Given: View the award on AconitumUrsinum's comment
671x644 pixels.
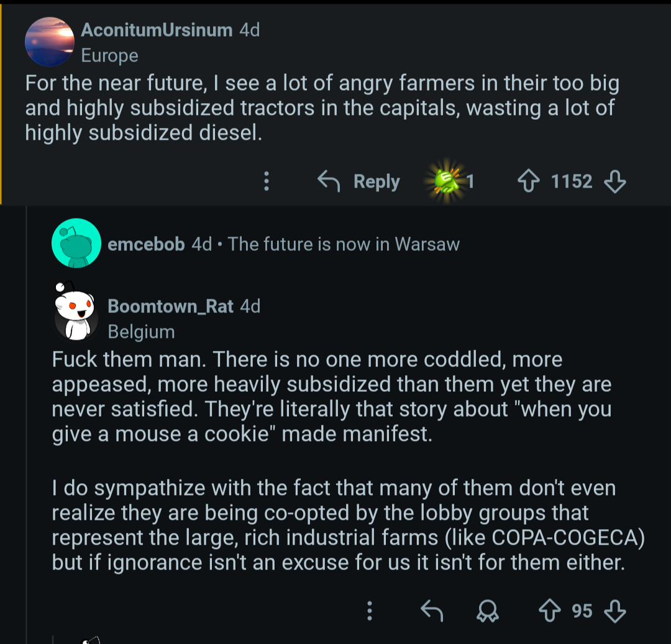Looking at the screenshot, I should point(446,181).
